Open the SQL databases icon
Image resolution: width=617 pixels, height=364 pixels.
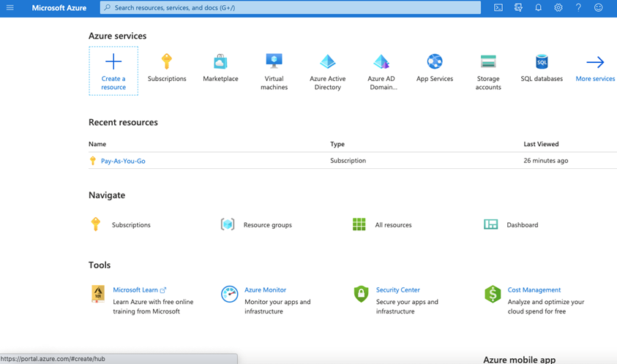[x=542, y=61]
